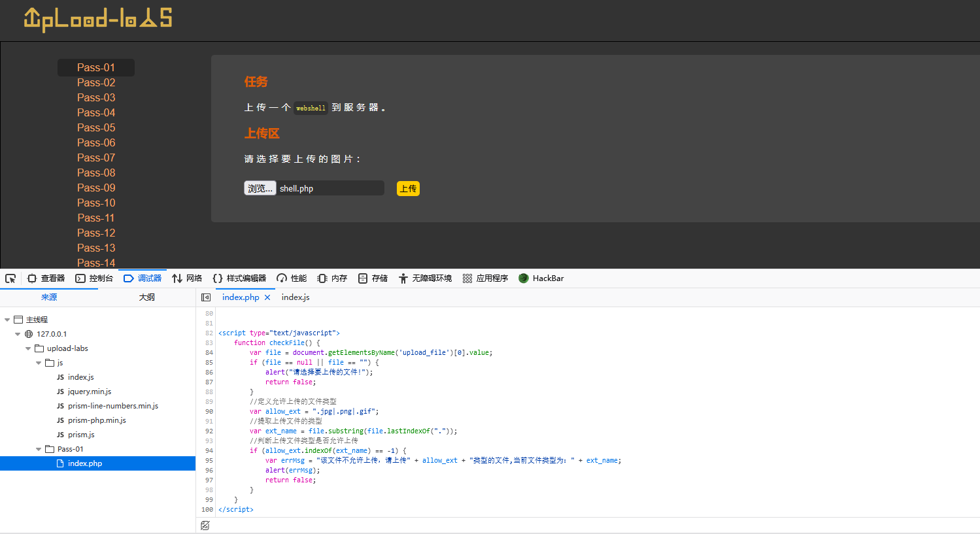
Task: Close the index.php editor tab
Action: click(267, 297)
